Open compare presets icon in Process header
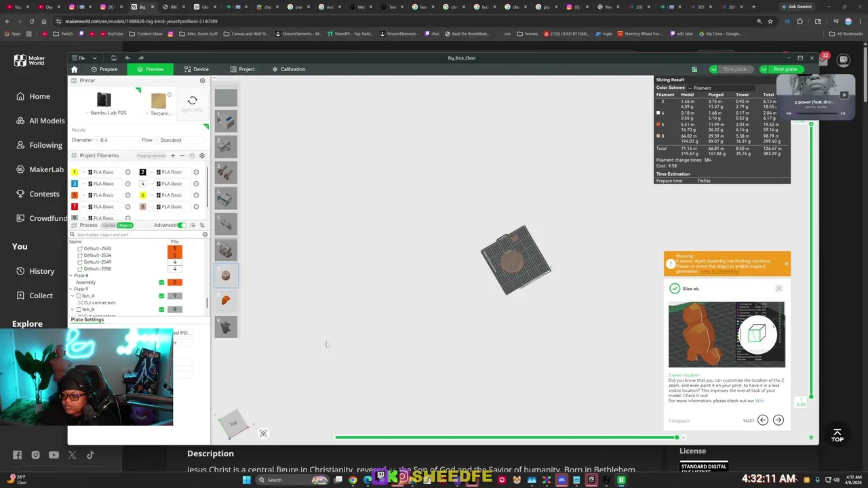The height and width of the screenshot is (488, 868). click(x=201, y=225)
